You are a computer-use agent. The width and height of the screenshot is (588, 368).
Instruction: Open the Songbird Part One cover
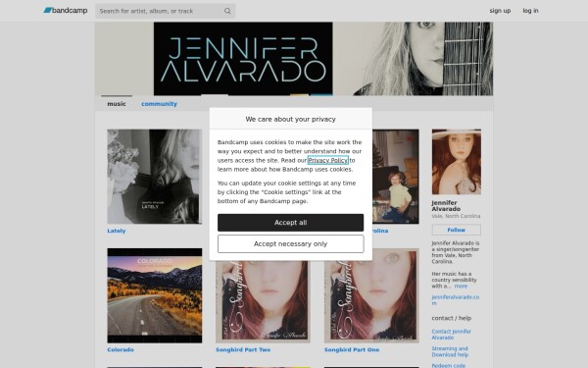[371, 295]
